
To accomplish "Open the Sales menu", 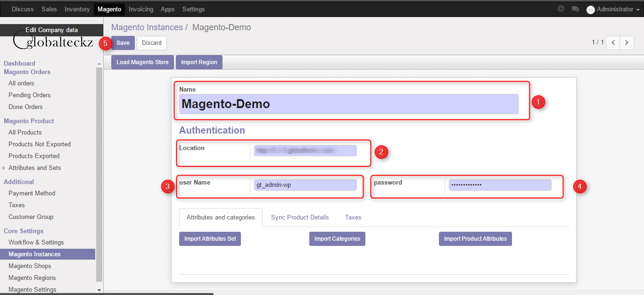I will point(49,9).
